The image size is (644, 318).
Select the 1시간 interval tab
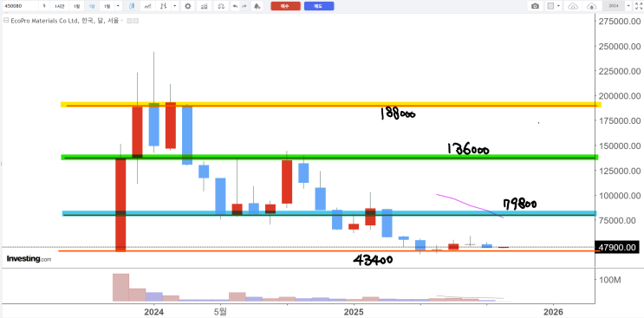click(60, 6)
